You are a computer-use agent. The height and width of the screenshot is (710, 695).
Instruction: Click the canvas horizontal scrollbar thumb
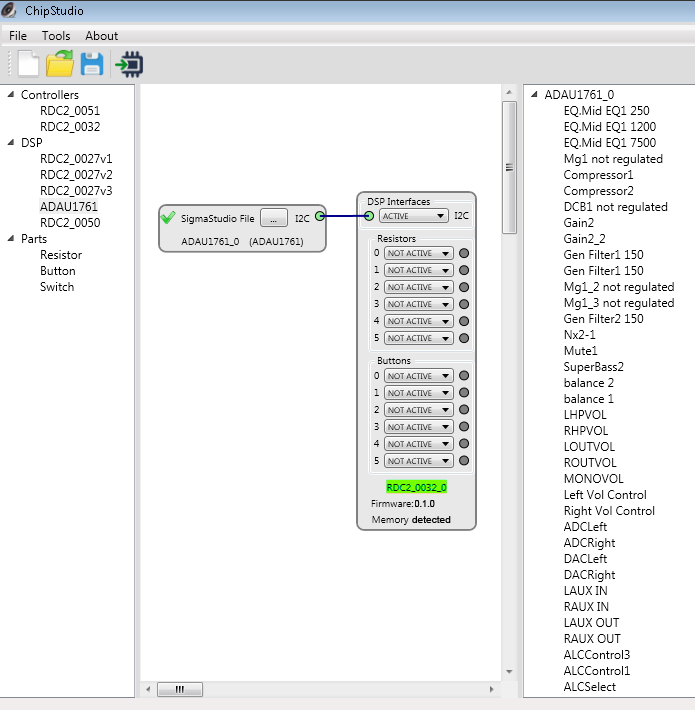tap(180, 689)
